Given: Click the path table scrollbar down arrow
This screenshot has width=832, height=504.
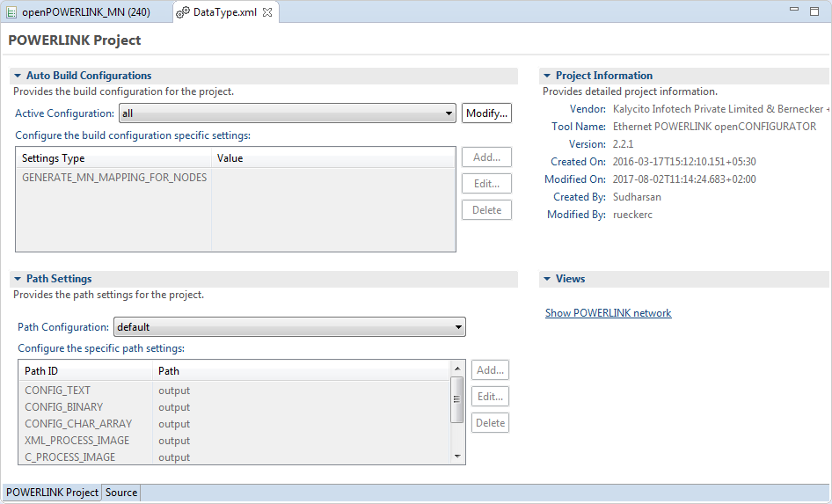Looking at the screenshot, I should 457,457.
